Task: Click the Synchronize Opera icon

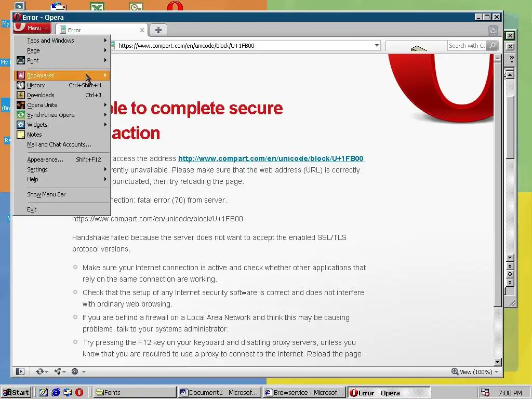Action: point(21,115)
